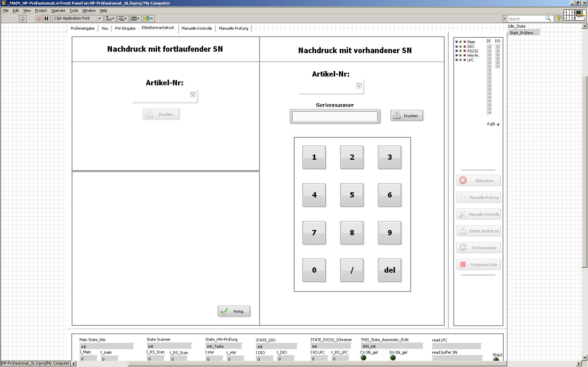Open the Resize Objects toolbar menu
The image size is (588, 367).
click(x=135, y=19)
